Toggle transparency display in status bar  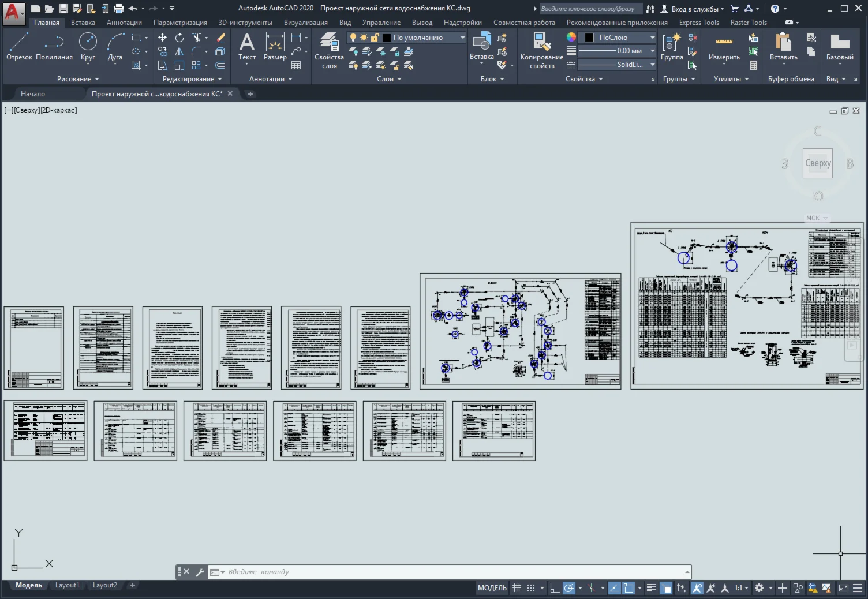coord(666,588)
